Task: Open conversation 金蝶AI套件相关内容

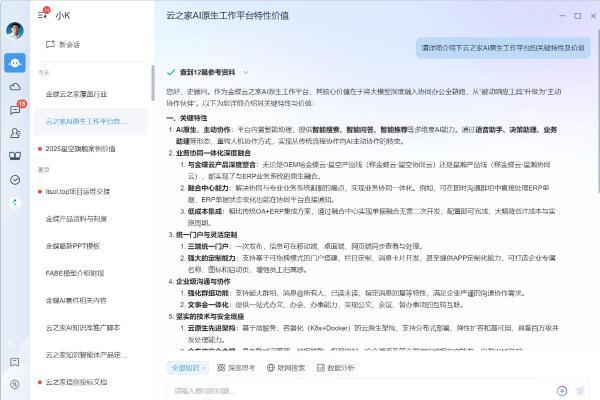Action: tap(91, 300)
